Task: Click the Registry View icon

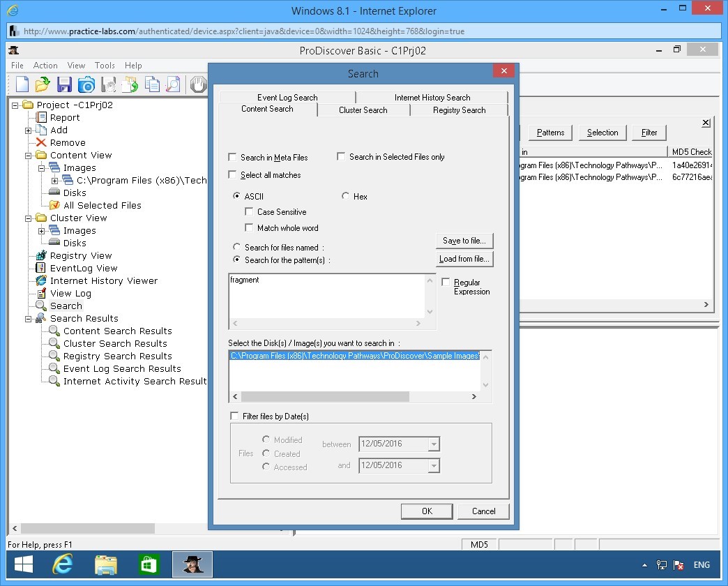Action: pyautogui.click(x=41, y=255)
